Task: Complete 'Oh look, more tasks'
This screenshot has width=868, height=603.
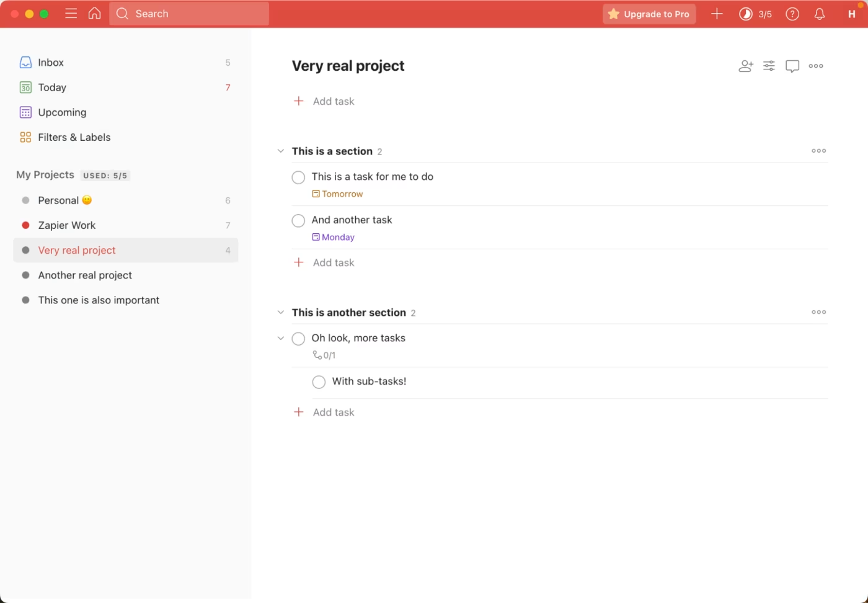Action: tap(298, 339)
